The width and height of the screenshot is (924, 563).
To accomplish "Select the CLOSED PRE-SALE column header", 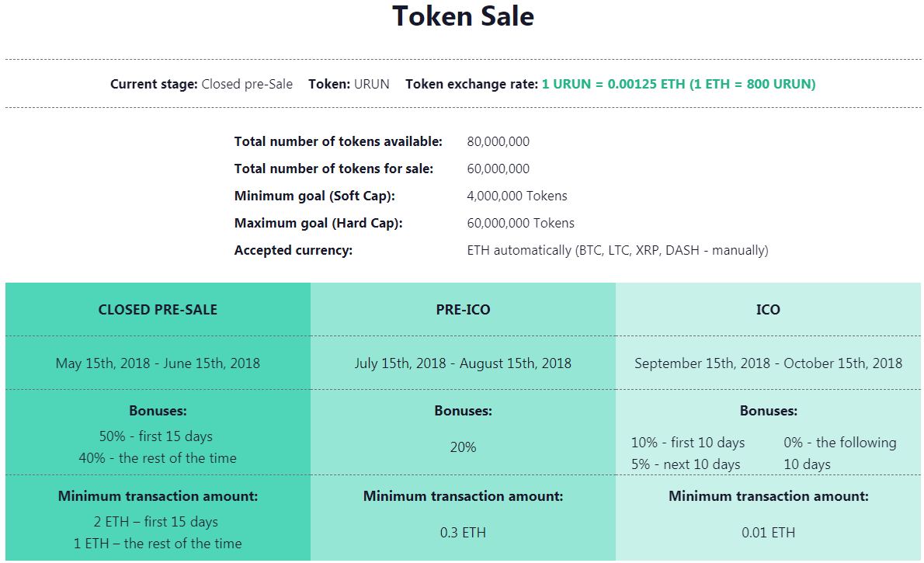I will 158,309.
